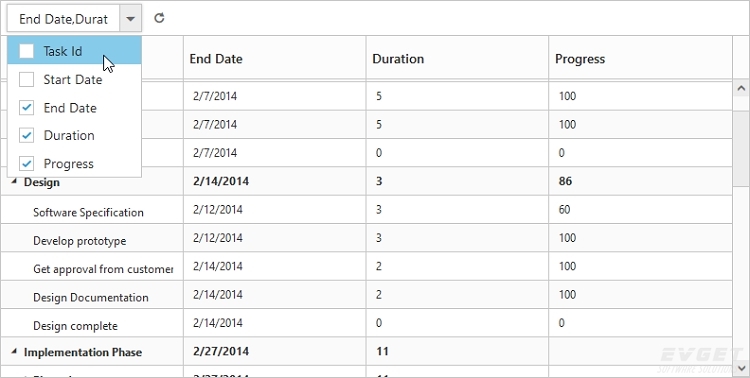Check the Task Id checkbox
Image resolution: width=750 pixels, height=378 pixels.
pos(26,51)
